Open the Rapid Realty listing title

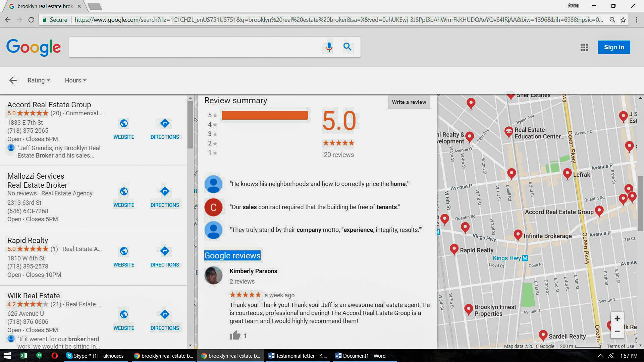click(28, 241)
